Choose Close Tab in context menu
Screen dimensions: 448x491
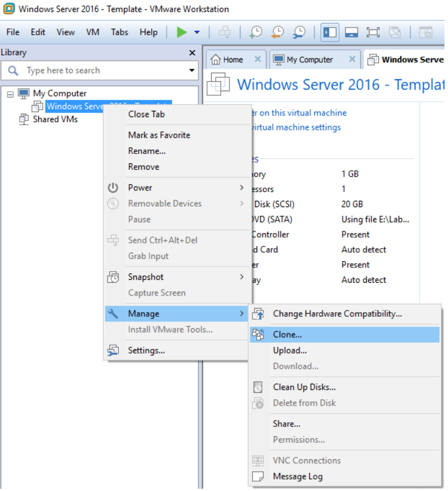(178, 114)
